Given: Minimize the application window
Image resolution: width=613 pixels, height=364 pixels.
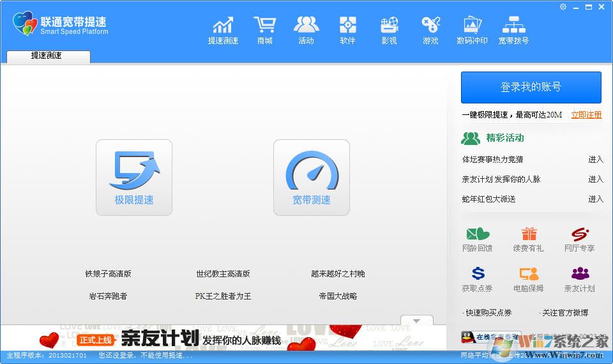Looking at the screenshot, I should [576, 8].
